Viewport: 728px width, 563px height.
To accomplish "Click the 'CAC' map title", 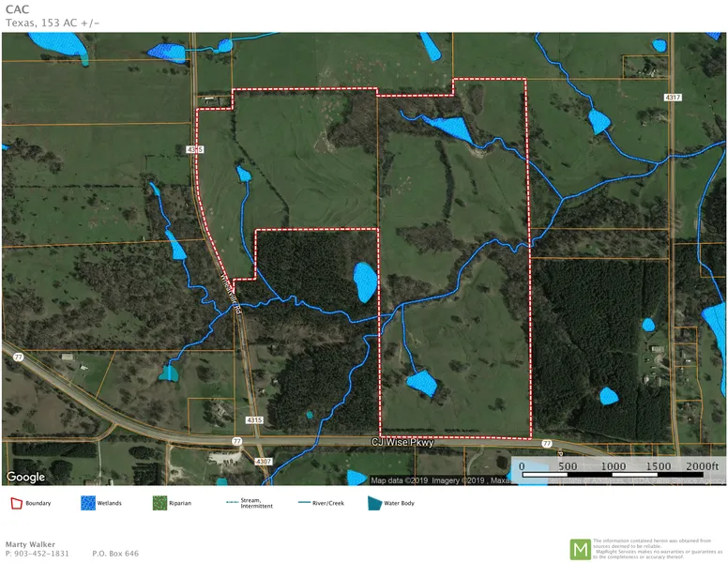I will 16,10.
